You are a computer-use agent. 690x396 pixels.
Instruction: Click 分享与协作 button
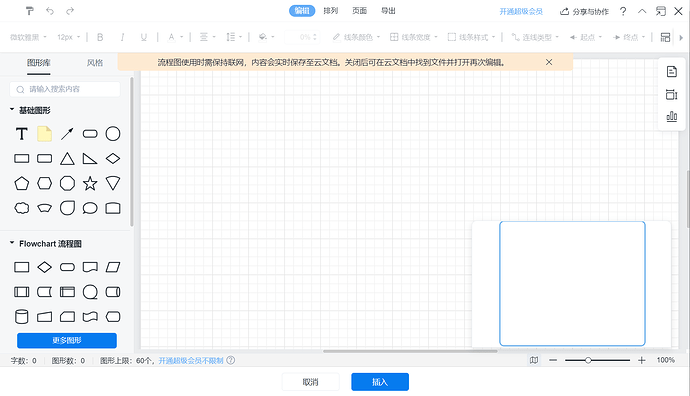tap(584, 11)
